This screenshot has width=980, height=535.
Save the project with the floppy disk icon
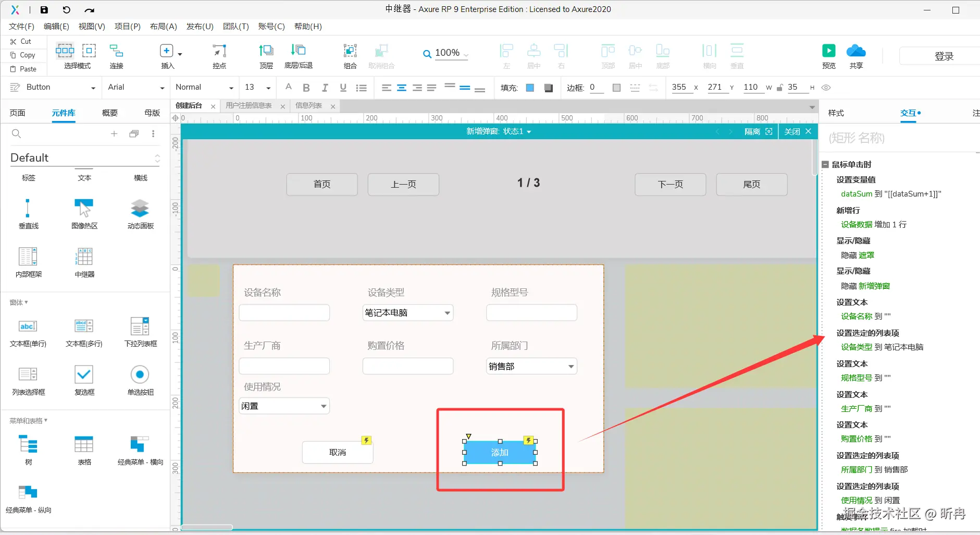tap(44, 9)
